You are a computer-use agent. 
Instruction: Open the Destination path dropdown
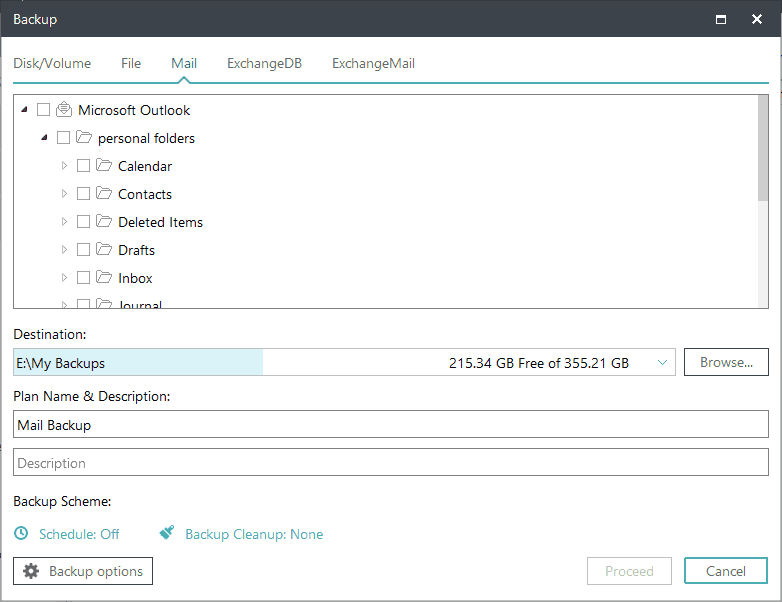(662, 363)
